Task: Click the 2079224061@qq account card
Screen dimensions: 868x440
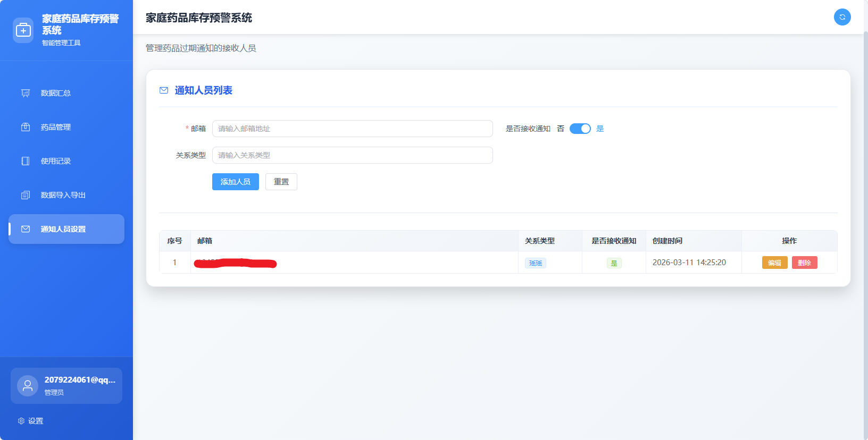Action: point(66,386)
